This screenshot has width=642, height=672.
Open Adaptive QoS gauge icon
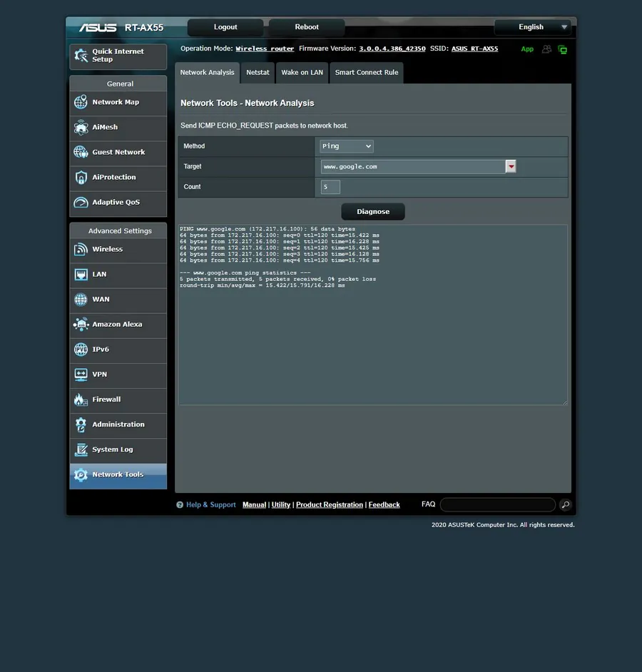[x=81, y=203]
